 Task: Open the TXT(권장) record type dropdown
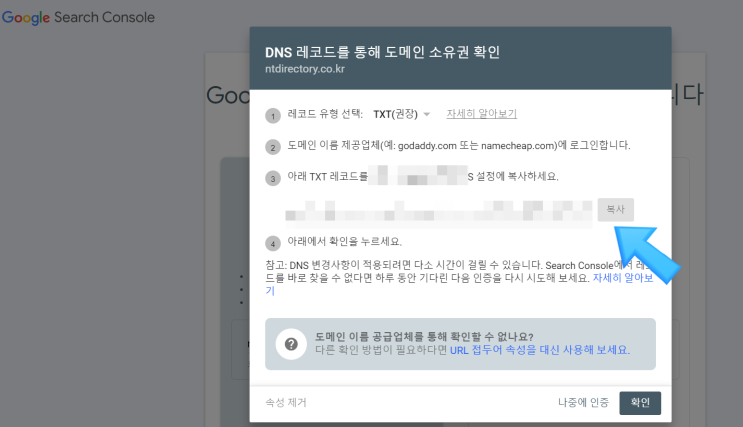(x=401, y=114)
